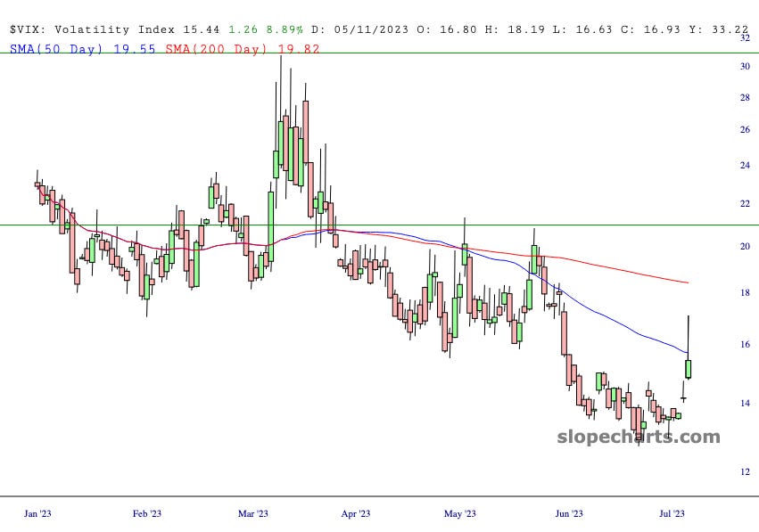759x532 pixels.
Task: Click the 26 price axis label
Action: 745,129
